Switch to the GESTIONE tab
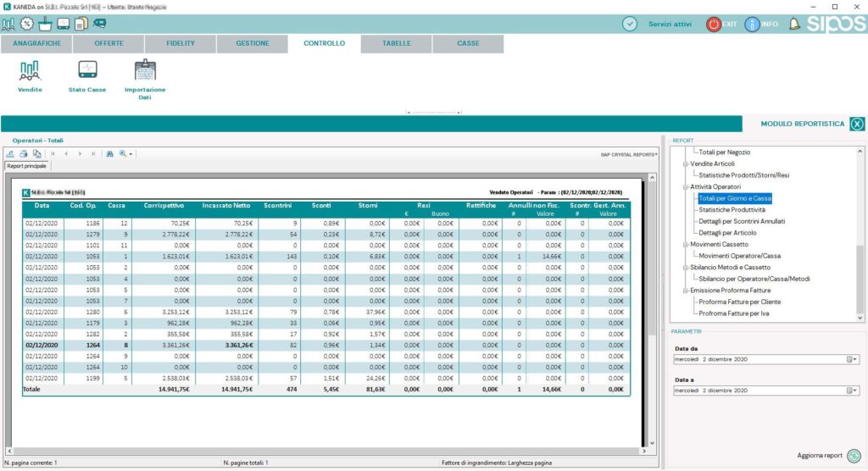The height and width of the screenshot is (471, 868). coord(252,43)
